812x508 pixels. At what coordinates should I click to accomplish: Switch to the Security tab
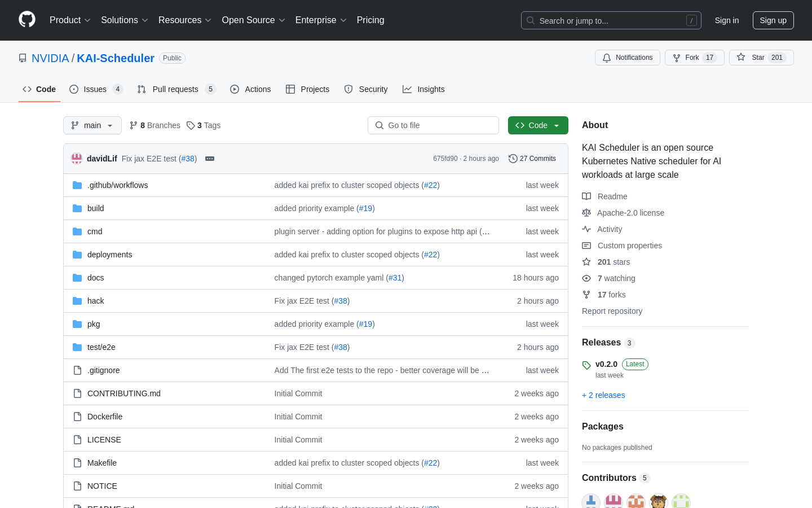pos(366,89)
